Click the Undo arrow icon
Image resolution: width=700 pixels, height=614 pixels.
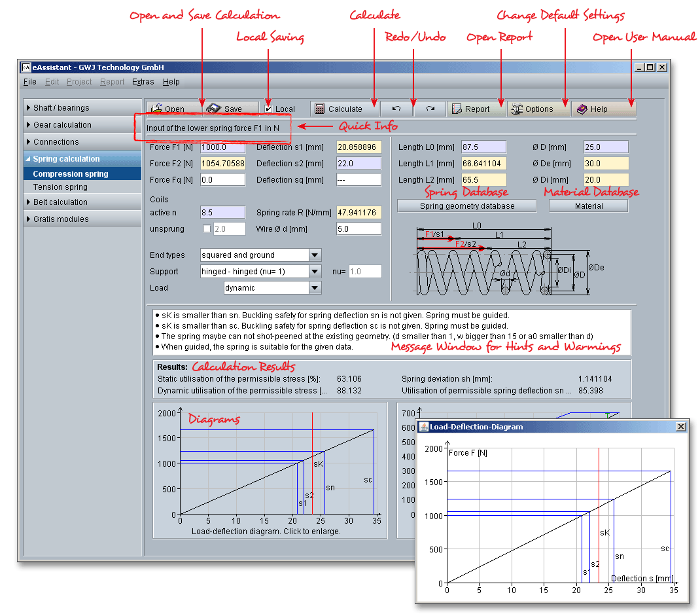[x=396, y=109]
